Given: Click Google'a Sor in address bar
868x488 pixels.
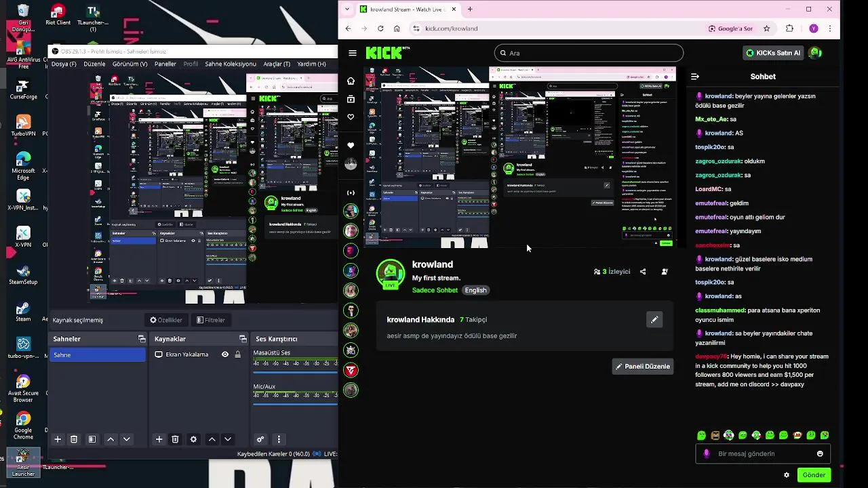Looking at the screenshot, I should (x=730, y=28).
